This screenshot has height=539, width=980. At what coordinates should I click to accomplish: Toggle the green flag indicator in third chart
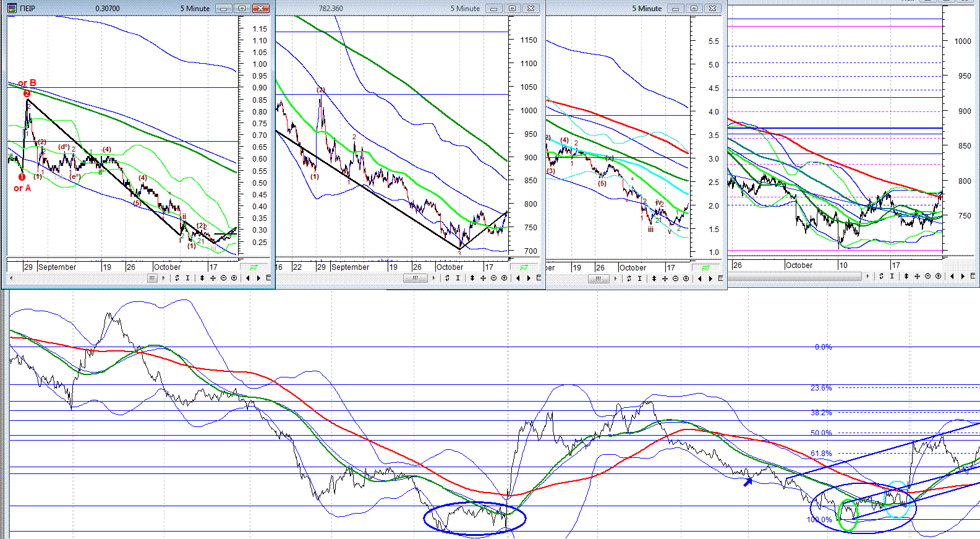click(705, 268)
